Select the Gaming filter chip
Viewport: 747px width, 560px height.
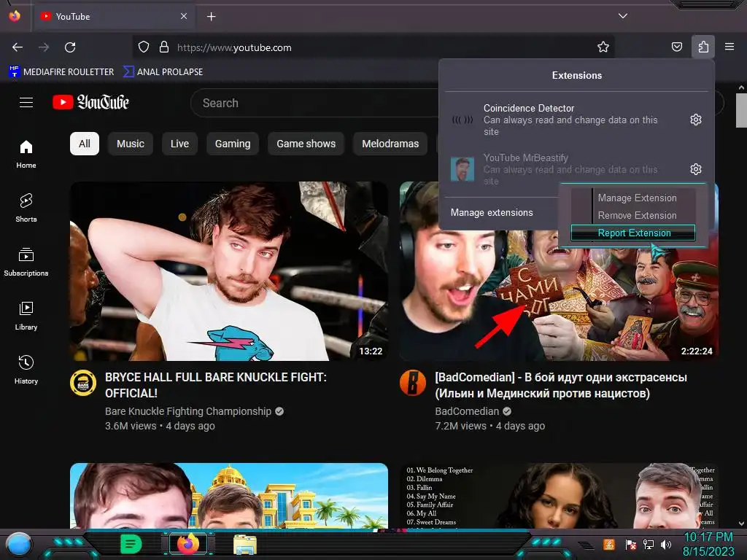(x=233, y=144)
